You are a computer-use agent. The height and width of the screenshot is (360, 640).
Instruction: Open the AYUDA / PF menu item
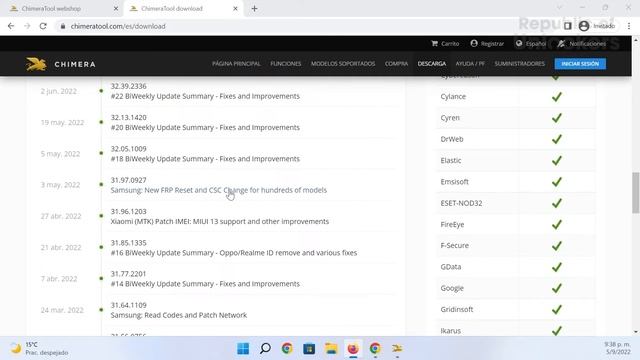[470, 64]
